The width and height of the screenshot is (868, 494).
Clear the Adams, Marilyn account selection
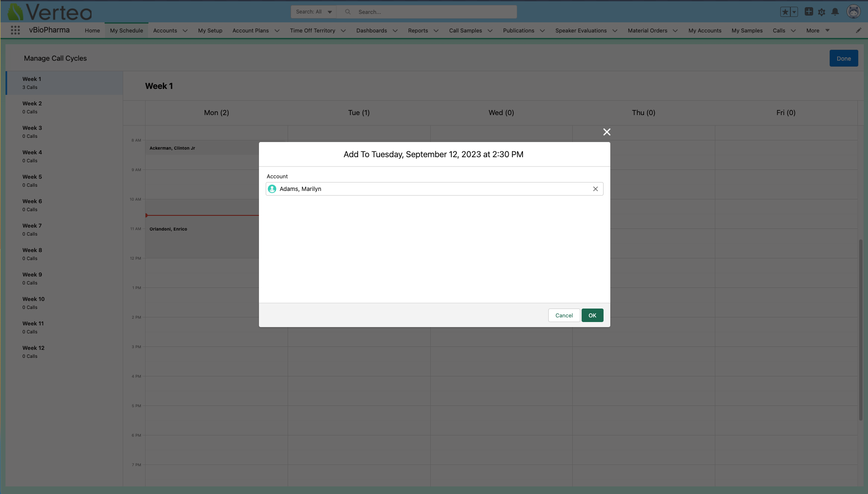pos(595,189)
